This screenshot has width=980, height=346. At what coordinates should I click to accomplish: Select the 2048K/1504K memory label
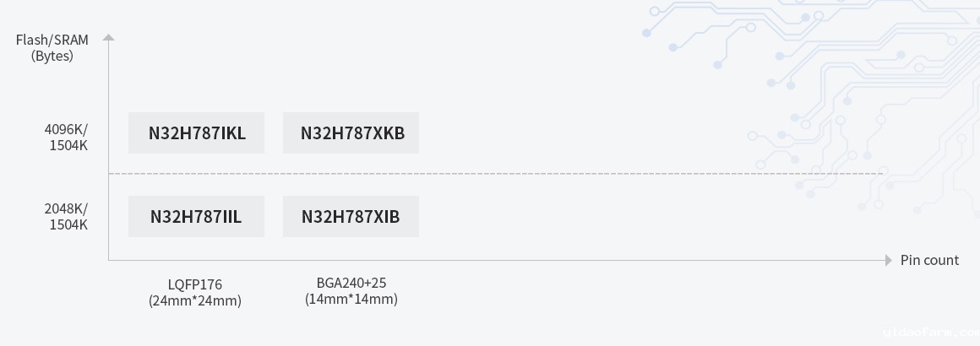click(66, 216)
